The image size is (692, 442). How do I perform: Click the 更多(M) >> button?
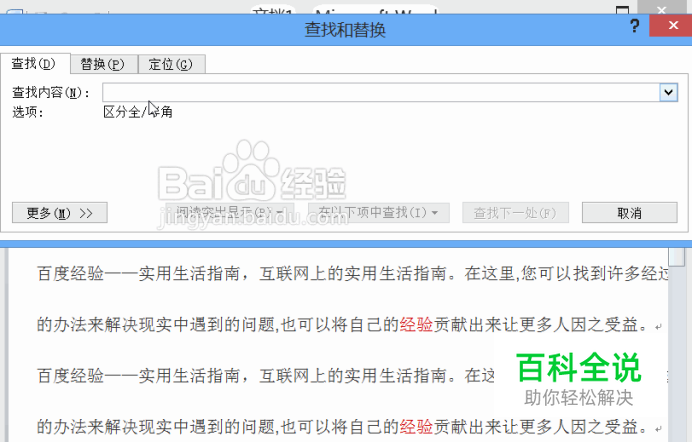[x=60, y=213]
